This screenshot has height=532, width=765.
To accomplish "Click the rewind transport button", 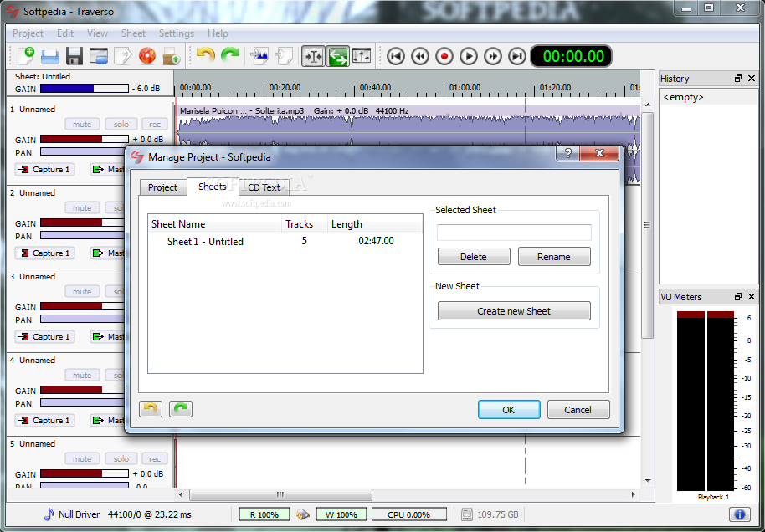I will click(420, 56).
